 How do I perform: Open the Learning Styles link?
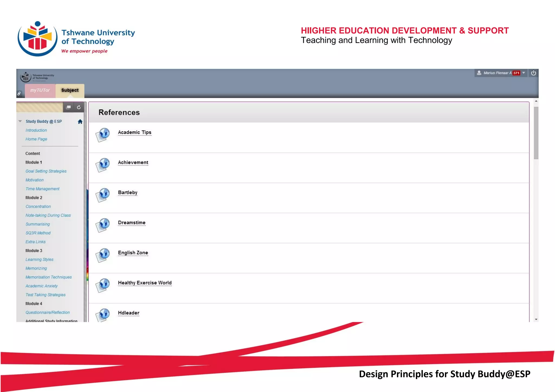click(40, 260)
